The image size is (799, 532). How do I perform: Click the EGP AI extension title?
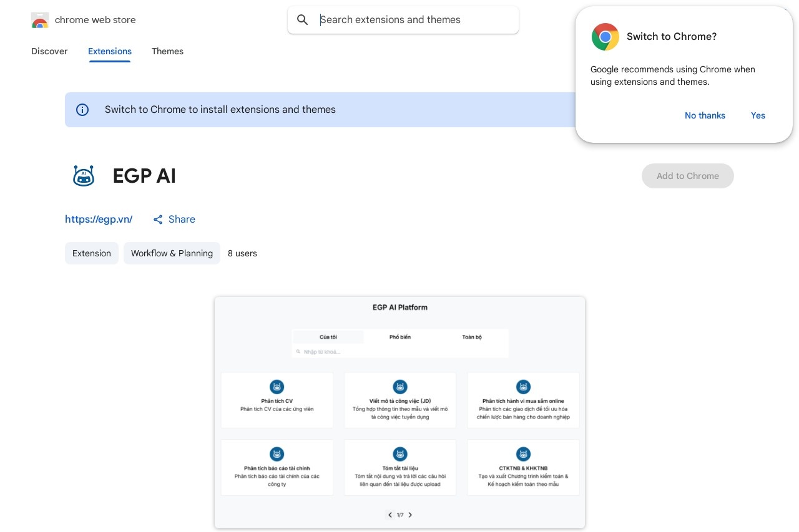[x=144, y=176]
